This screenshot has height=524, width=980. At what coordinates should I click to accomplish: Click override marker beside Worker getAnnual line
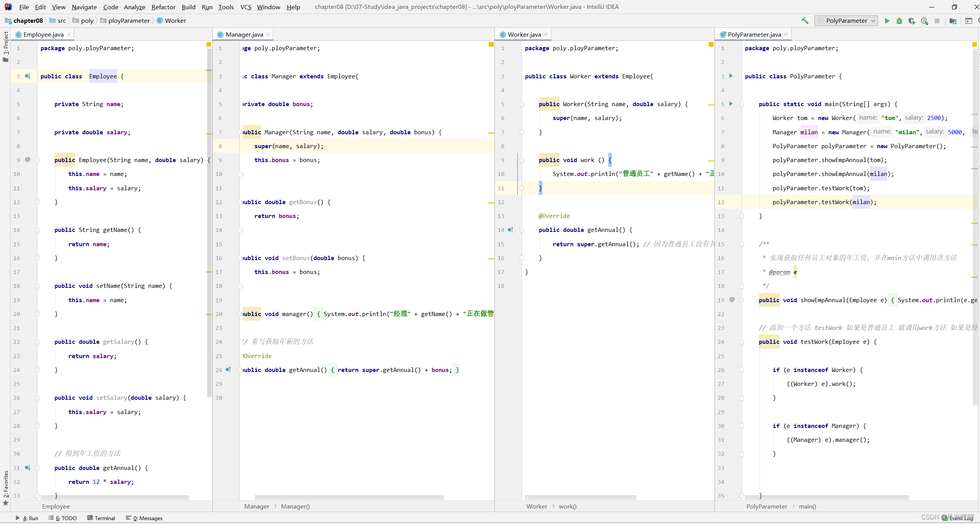tap(510, 230)
